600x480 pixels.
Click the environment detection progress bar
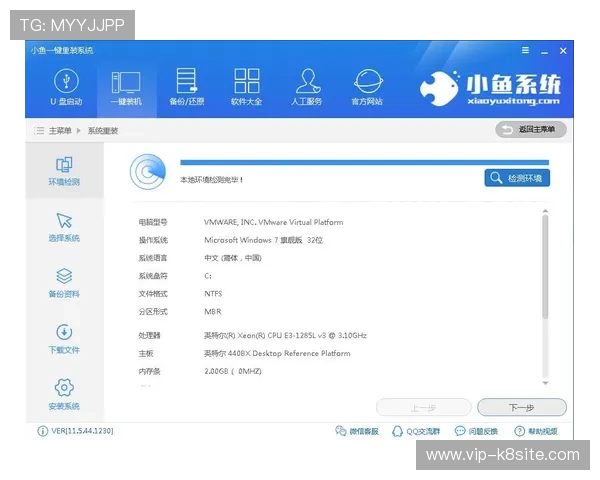[365, 163]
